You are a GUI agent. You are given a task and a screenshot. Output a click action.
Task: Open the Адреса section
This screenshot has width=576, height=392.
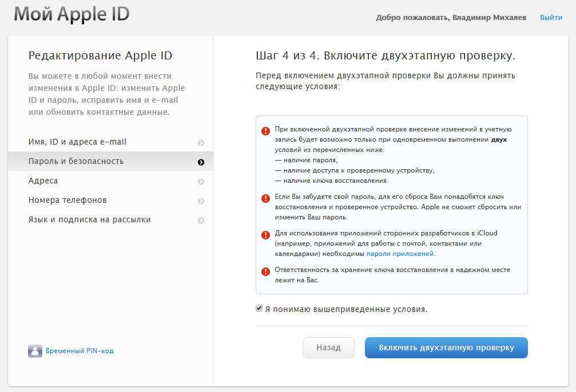point(110,181)
